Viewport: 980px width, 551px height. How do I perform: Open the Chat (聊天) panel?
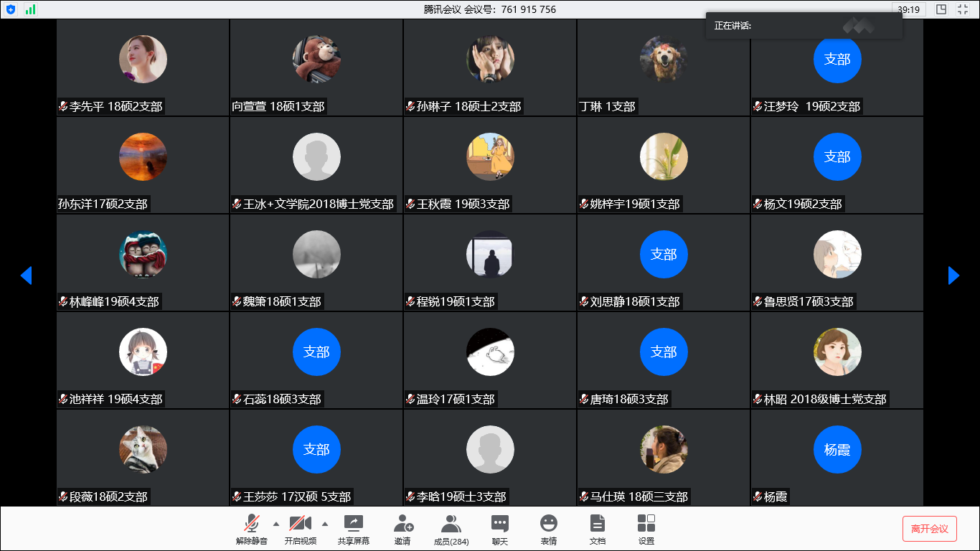point(500,529)
